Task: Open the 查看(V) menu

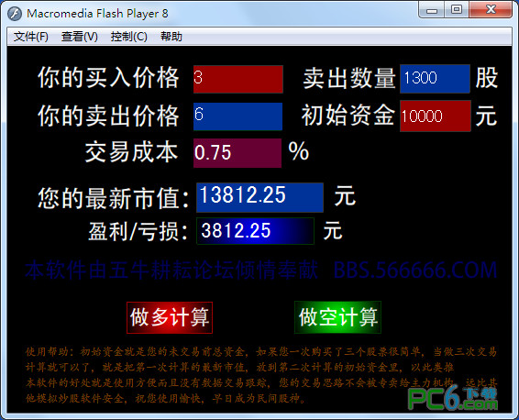Action: pos(80,37)
